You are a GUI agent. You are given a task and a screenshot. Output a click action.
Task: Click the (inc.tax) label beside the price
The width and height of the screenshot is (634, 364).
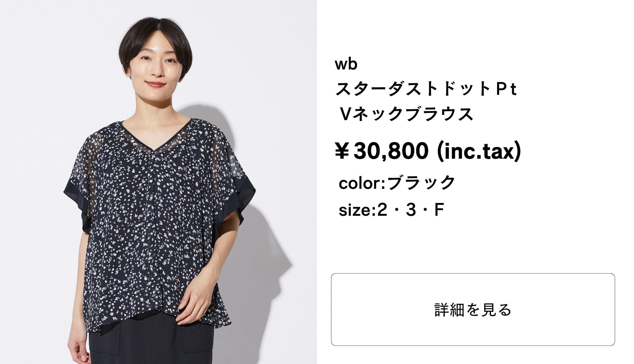coord(478,151)
